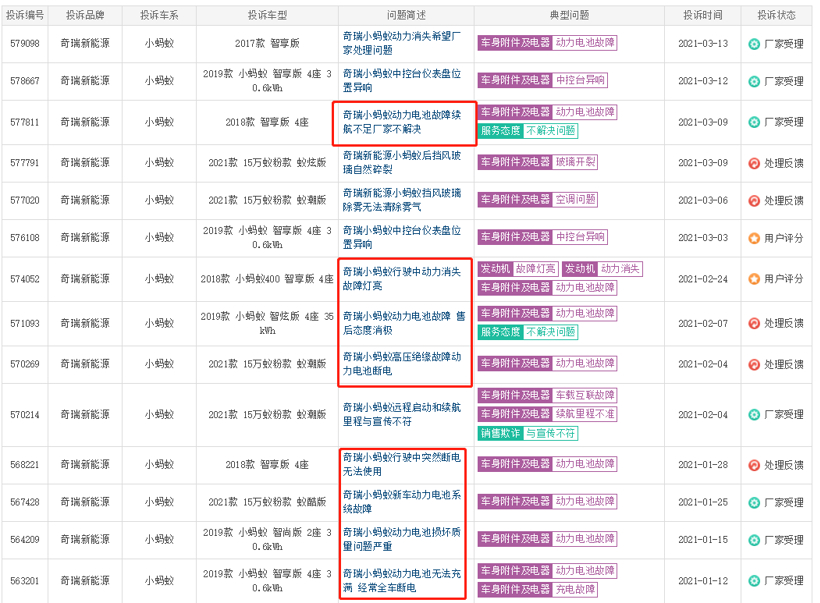Click 空调问题 tag in row 577020
The height and width of the screenshot is (603, 820).
click(575, 199)
